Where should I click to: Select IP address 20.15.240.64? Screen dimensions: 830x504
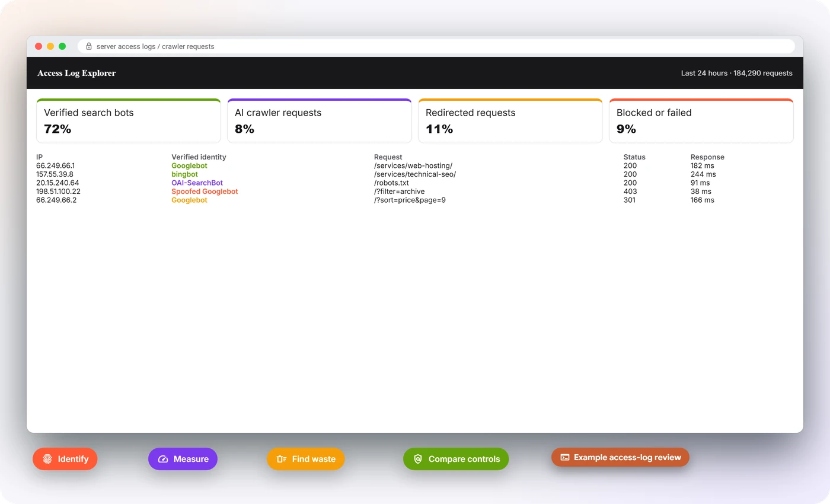pyautogui.click(x=58, y=183)
